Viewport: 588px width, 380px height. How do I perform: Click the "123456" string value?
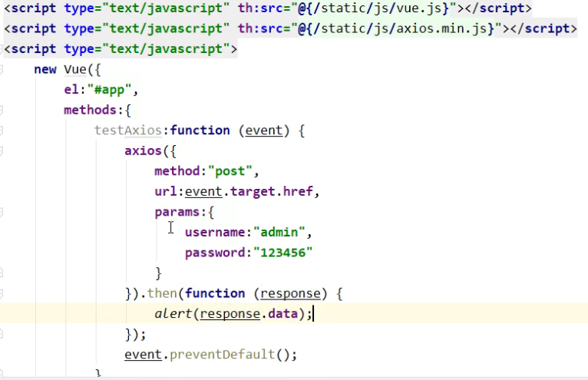pos(282,253)
